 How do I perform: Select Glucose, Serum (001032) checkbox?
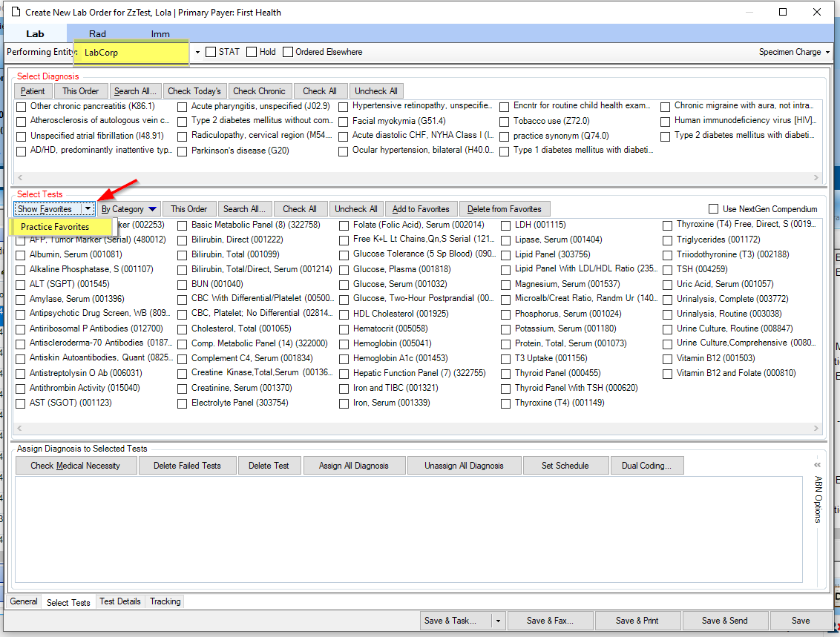point(344,285)
